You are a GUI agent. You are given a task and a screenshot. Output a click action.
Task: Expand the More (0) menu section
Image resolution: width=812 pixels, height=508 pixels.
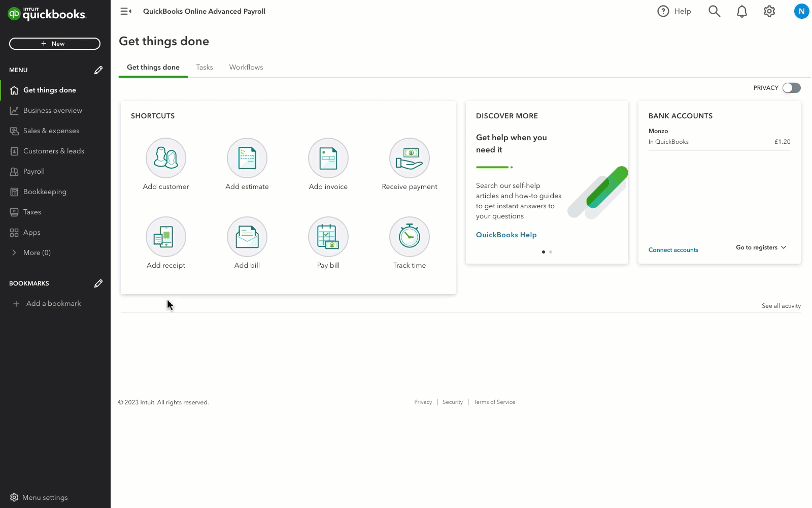[30, 252]
